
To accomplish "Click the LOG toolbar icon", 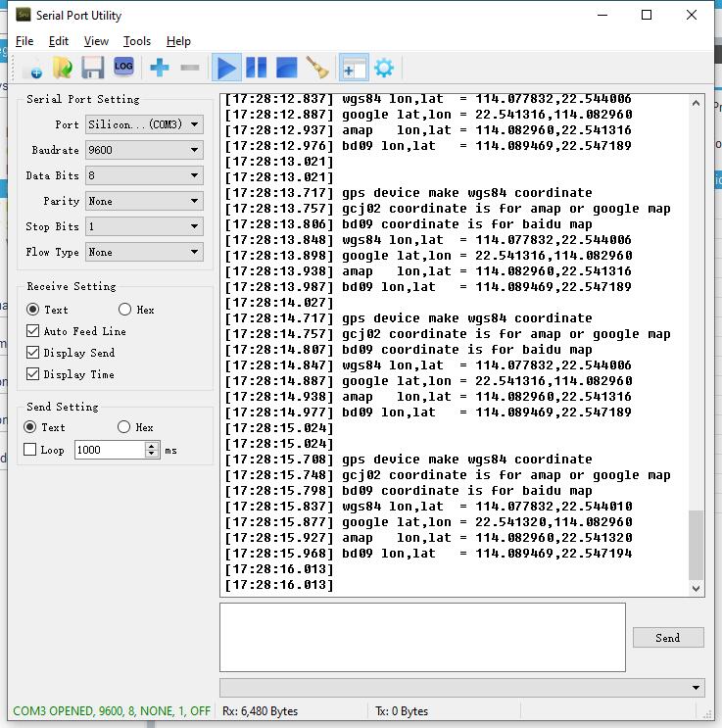I will [x=123, y=67].
